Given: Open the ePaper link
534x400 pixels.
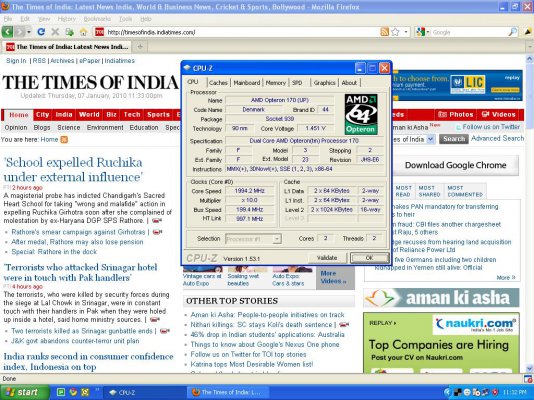Looking at the screenshot, I should 90,61.
